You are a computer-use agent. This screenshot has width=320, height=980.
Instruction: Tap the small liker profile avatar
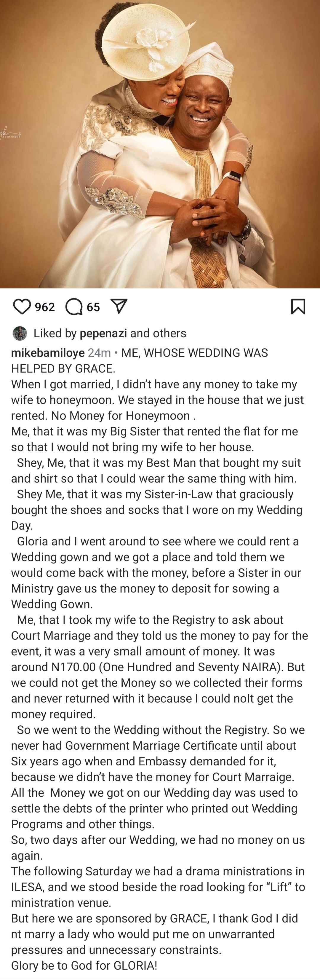pos(20,333)
